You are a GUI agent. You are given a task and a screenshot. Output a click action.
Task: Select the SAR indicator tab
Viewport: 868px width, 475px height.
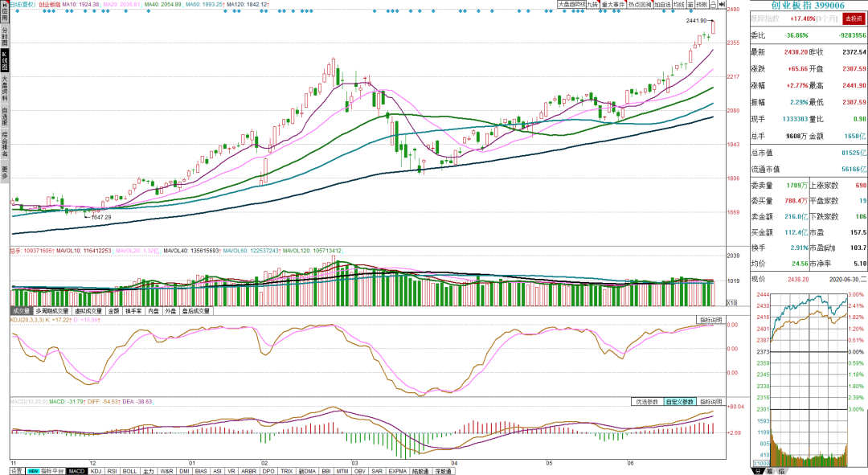point(377,471)
